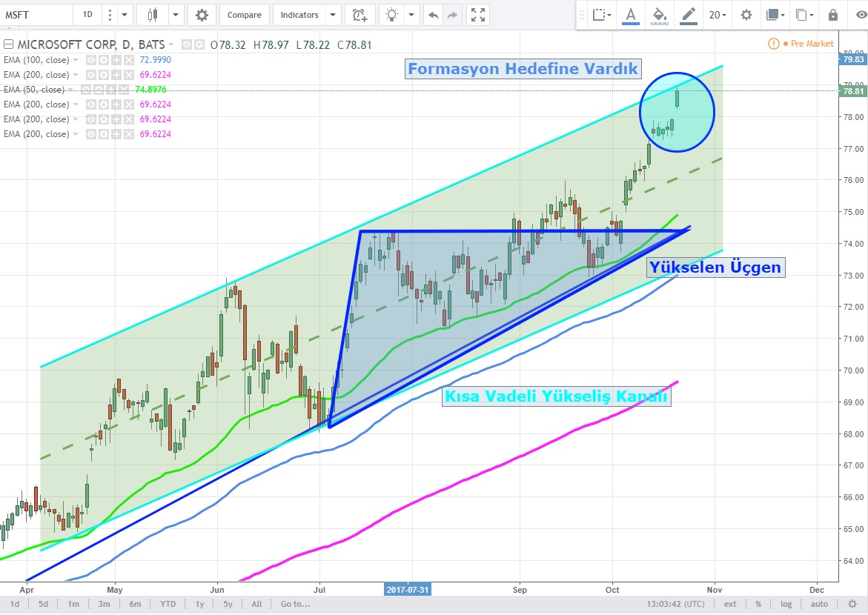
Task: Enter fullscreen mode with the expand icon
Action: [479, 15]
